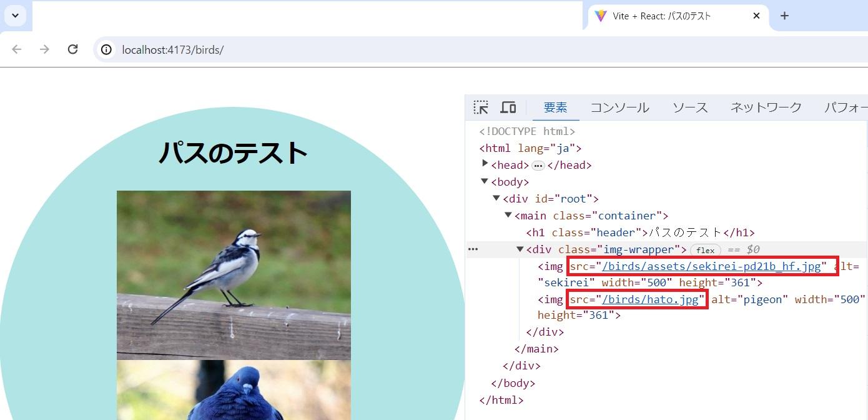868x420 pixels.
Task: Click the /birds/hato.jpg src link
Action: [649, 299]
